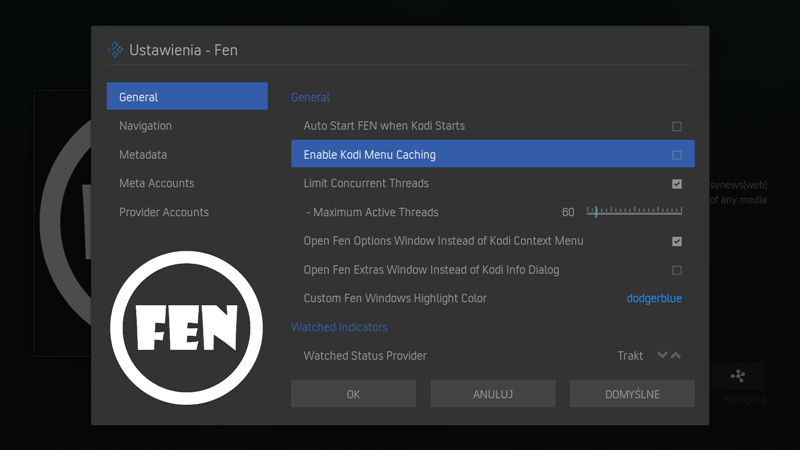
Task: Open Meta Accounts category
Action: click(x=187, y=183)
